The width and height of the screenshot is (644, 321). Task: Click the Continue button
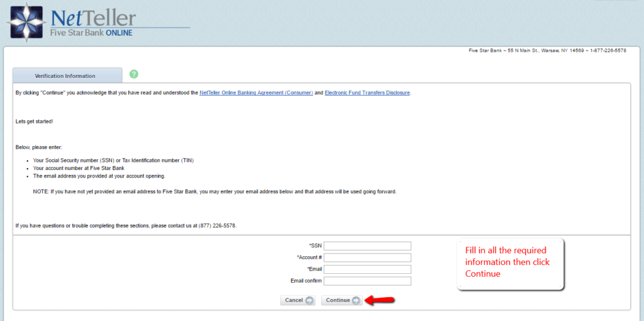(x=341, y=300)
